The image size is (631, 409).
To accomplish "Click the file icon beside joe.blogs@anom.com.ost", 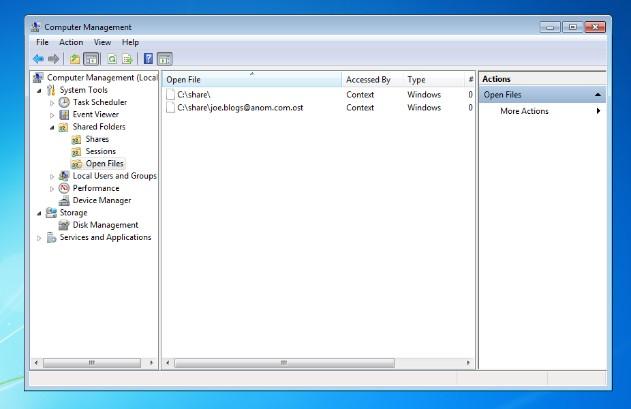I will 170,107.
